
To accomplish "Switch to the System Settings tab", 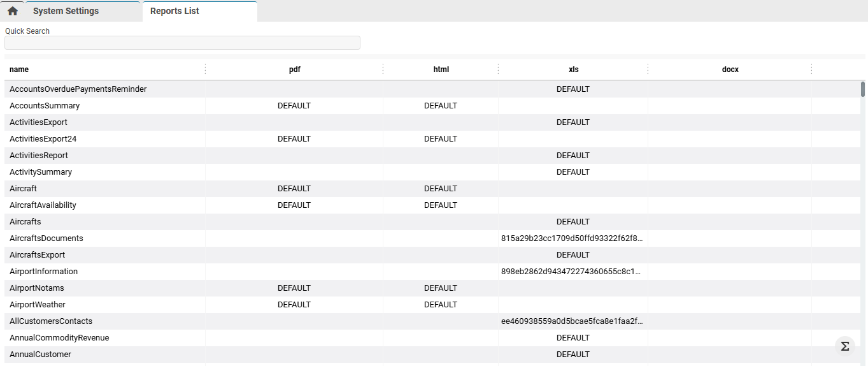I will click(66, 11).
